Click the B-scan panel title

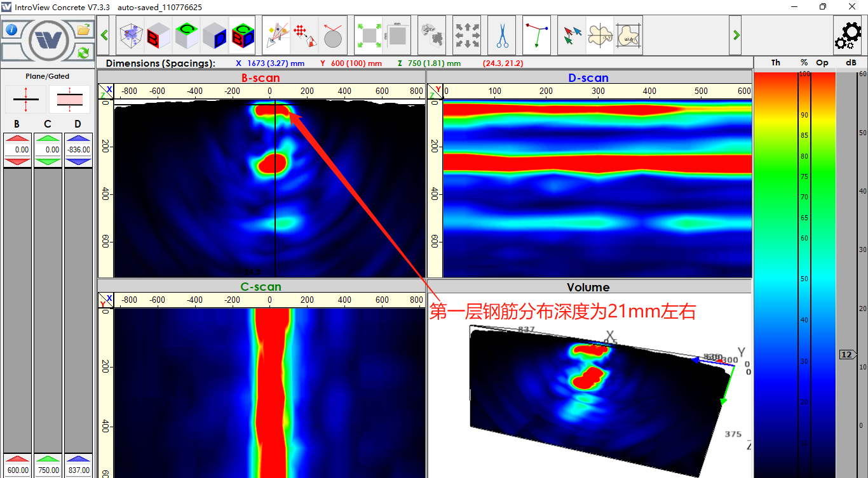261,78
